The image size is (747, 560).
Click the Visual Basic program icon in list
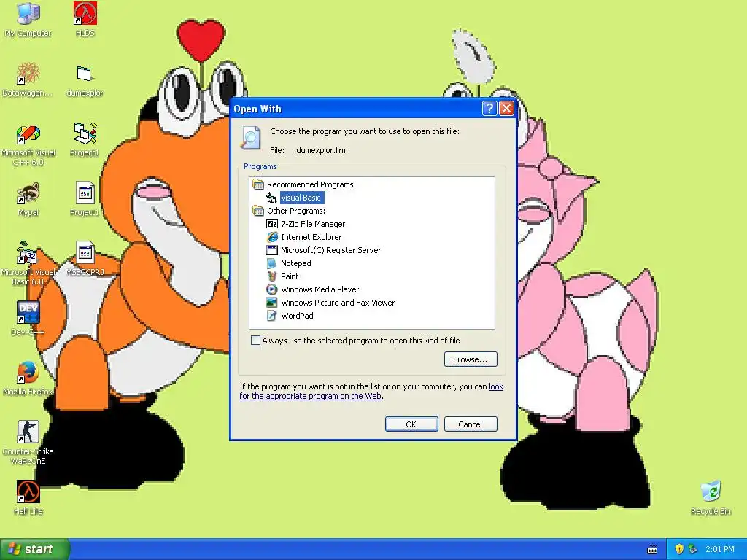pos(271,198)
